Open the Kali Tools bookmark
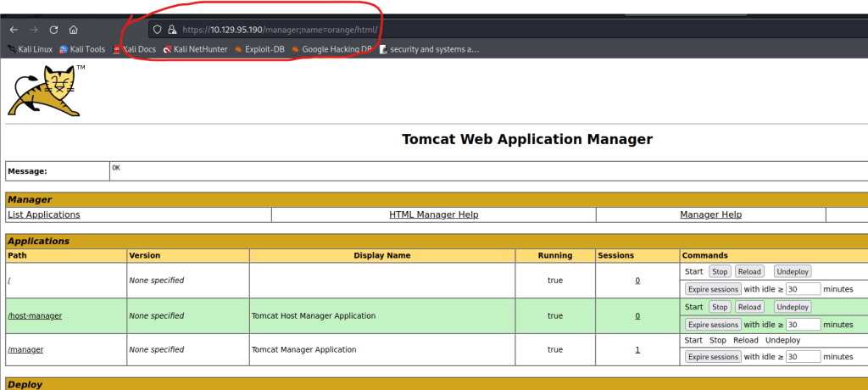 pyautogui.click(x=81, y=49)
